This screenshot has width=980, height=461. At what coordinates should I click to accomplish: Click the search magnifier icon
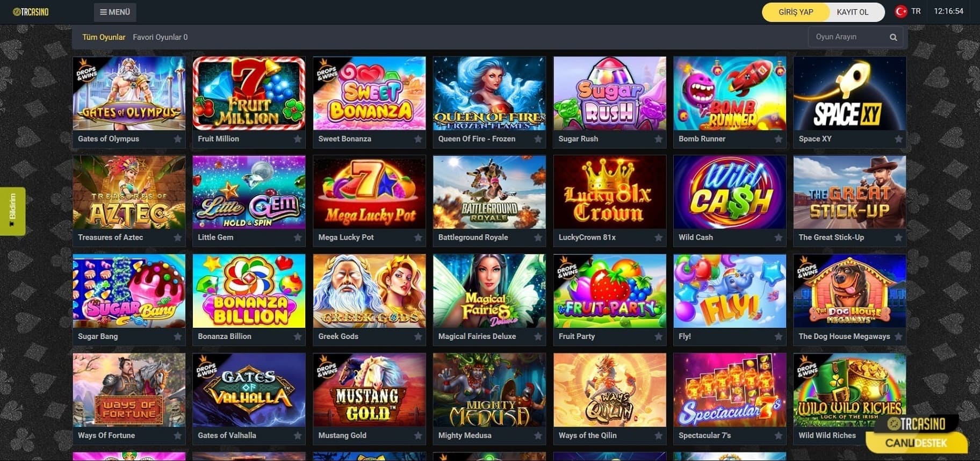[x=893, y=37]
